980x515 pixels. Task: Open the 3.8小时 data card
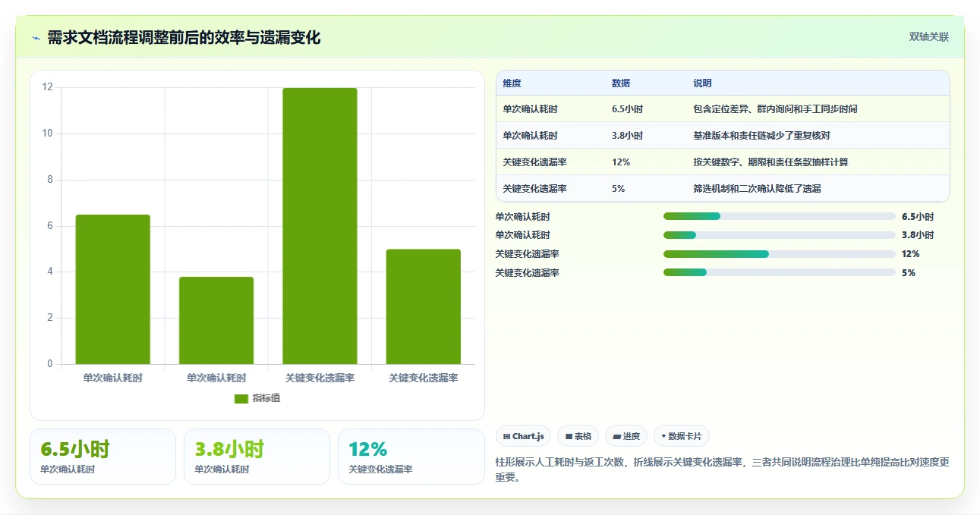tap(257, 457)
